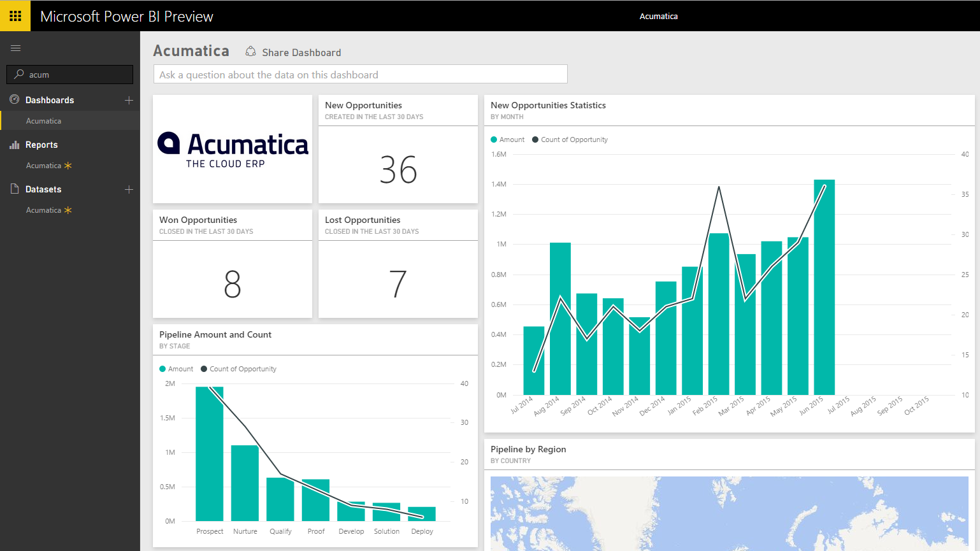The width and height of the screenshot is (980, 551).
Task: Select the Dec 2014 bar in Statistics chart
Action: [666, 338]
